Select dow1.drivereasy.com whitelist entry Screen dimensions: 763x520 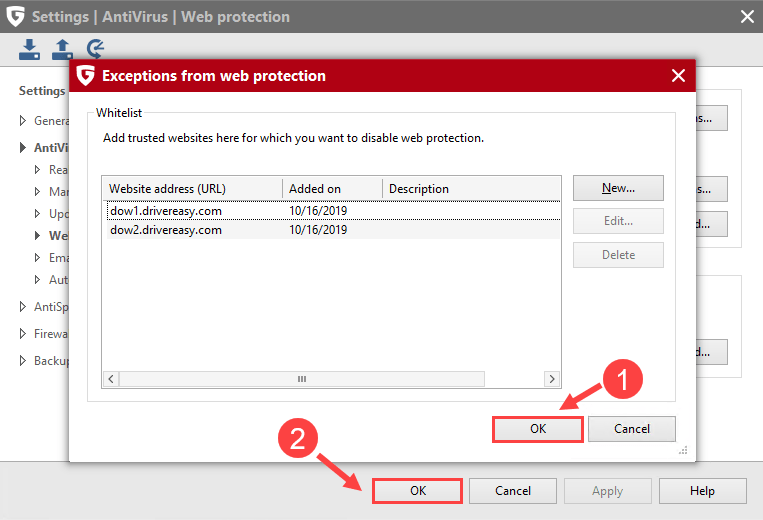(x=165, y=211)
